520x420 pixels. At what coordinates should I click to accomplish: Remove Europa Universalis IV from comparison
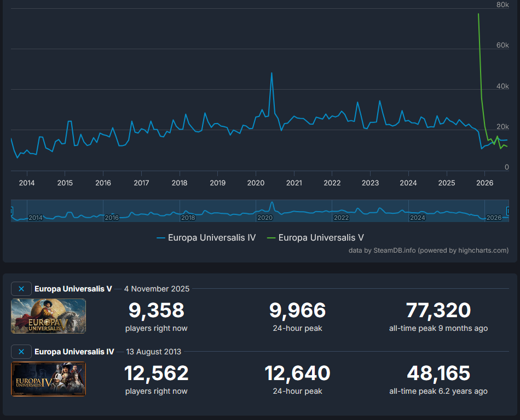coord(21,352)
